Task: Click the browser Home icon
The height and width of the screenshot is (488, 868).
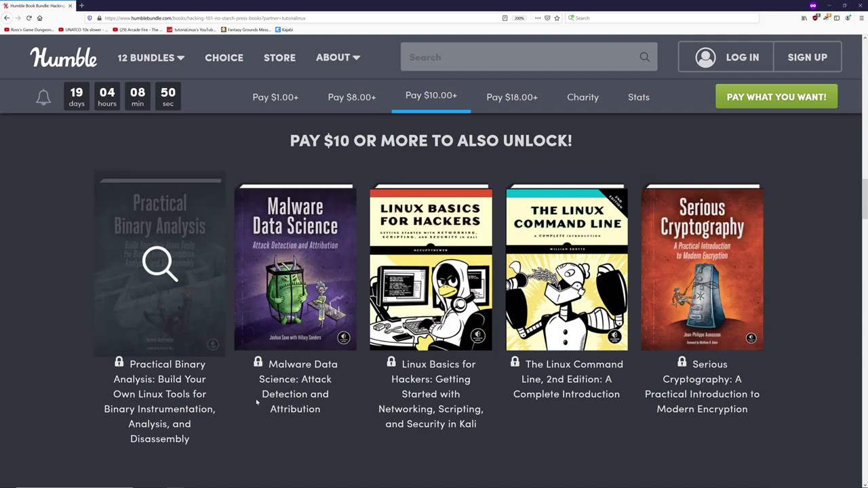Action: coord(39,18)
